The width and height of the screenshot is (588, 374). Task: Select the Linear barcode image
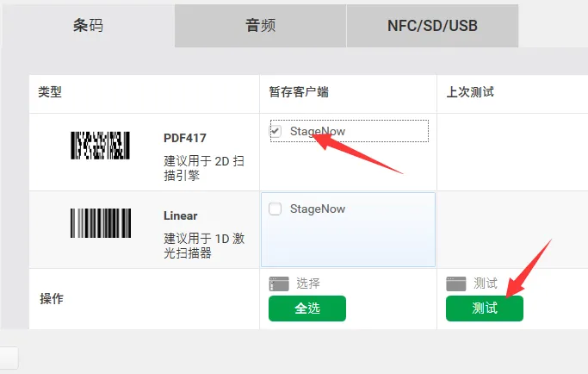point(100,223)
